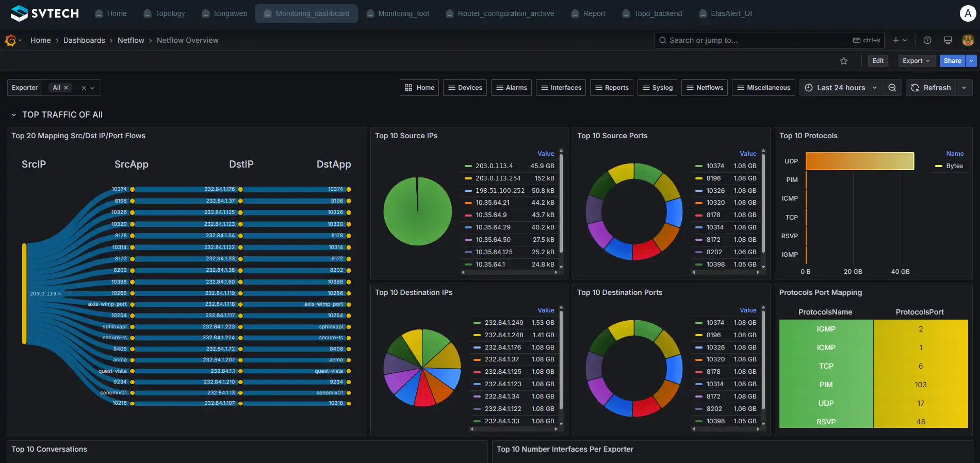Click the SVTECH logo
Viewport: 980px width, 463px height.
45,13
